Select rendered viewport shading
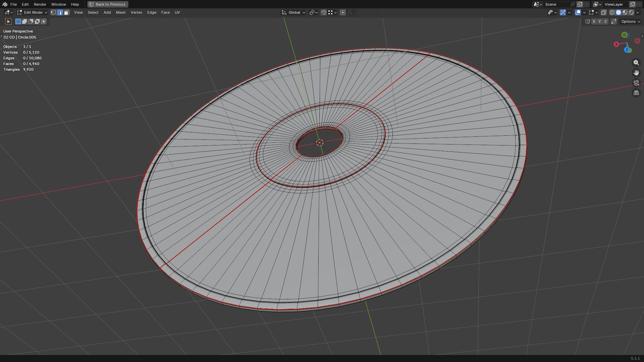The width and height of the screenshot is (644, 362). click(631, 12)
